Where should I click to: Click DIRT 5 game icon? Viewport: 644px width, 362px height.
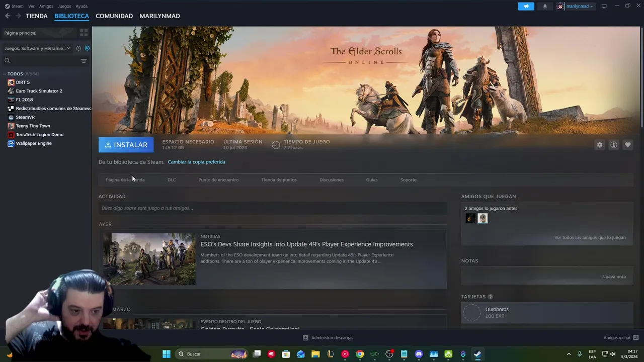coord(11,82)
